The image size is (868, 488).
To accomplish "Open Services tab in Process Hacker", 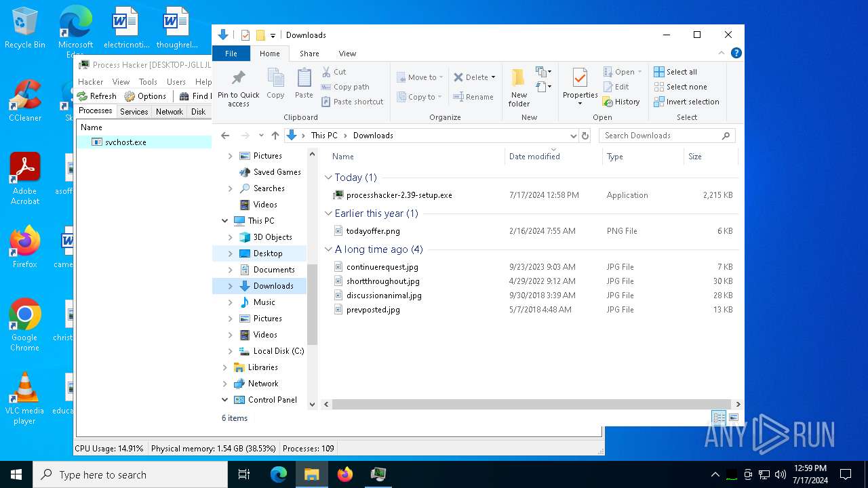I will pos(134,112).
